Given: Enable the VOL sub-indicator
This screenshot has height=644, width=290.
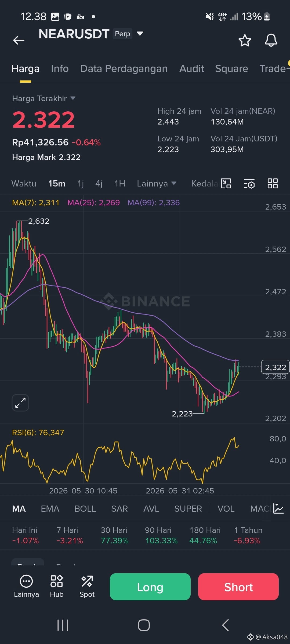Looking at the screenshot, I should click(x=226, y=509).
